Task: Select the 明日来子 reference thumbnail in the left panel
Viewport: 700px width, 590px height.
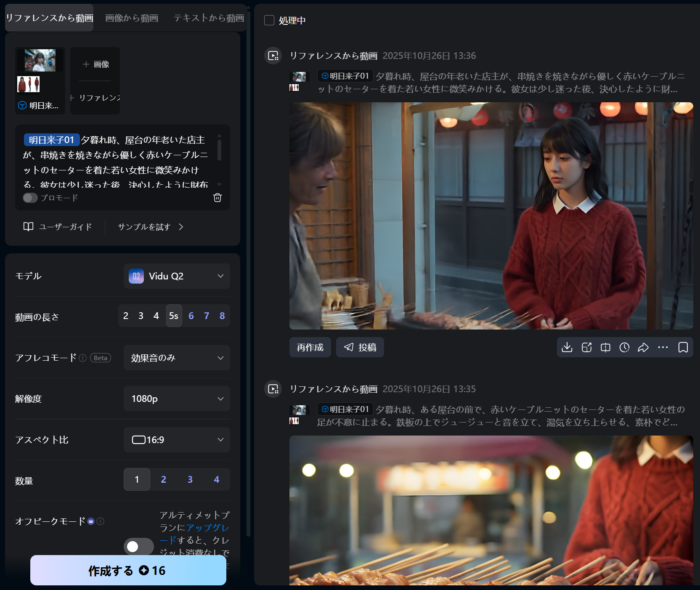Action: (40, 80)
